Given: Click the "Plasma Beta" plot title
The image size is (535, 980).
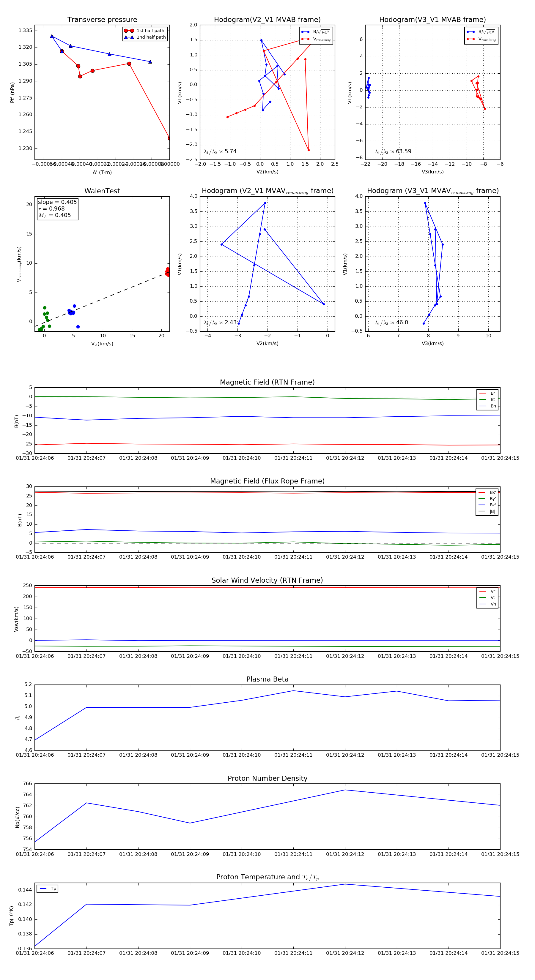Looking at the screenshot, I should tap(267, 679).
